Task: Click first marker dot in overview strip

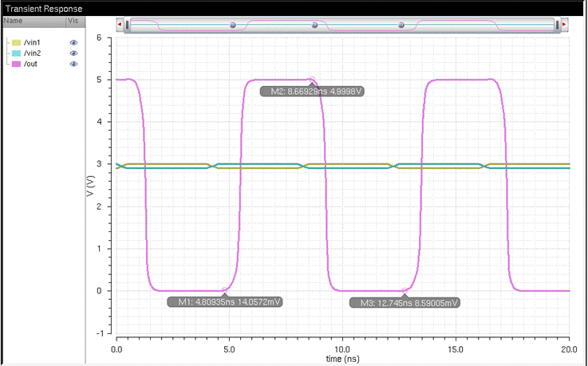Action: pyautogui.click(x=232, y=25)
